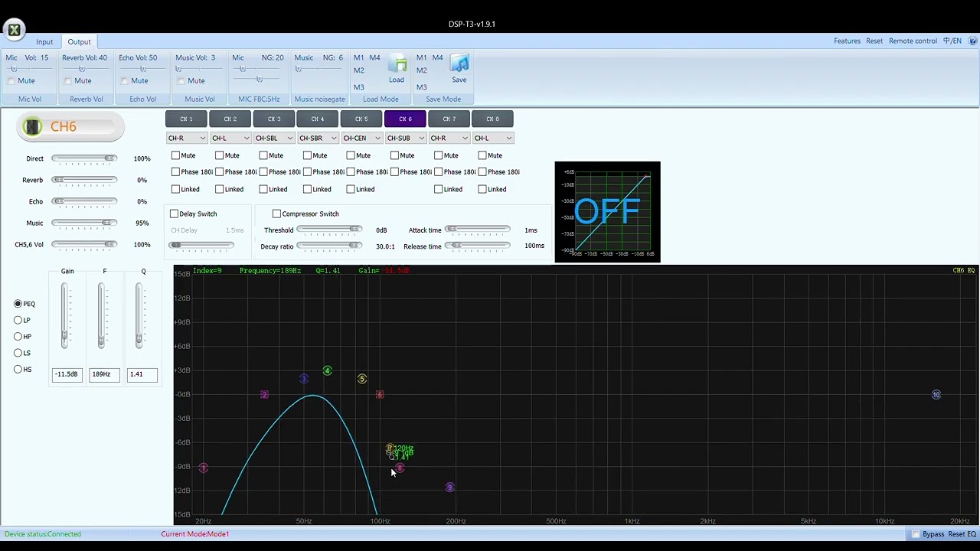This screenshot has width=980, height=551.
Task: Select EQ node 7 on the graph
Action: tap(390, 448)
